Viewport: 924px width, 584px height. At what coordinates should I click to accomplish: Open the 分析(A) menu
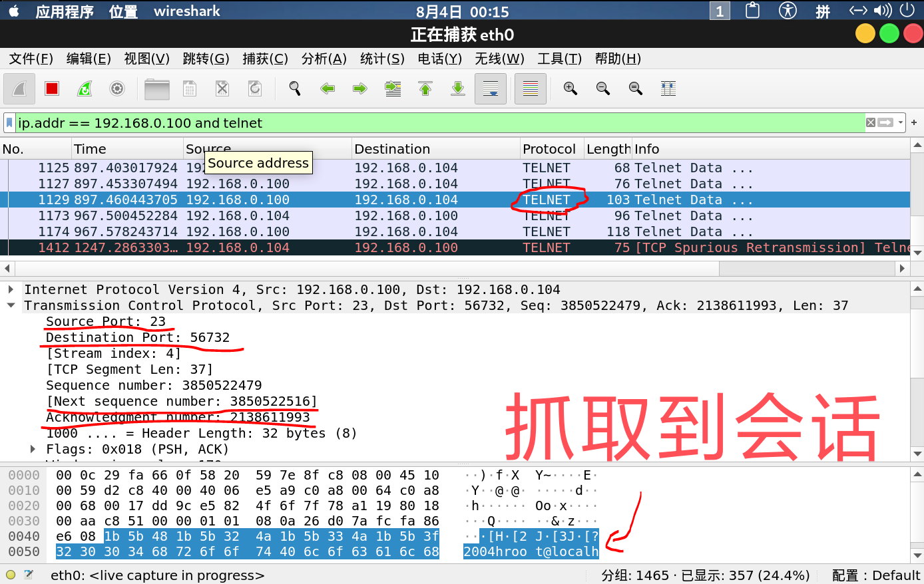point(324,59)
